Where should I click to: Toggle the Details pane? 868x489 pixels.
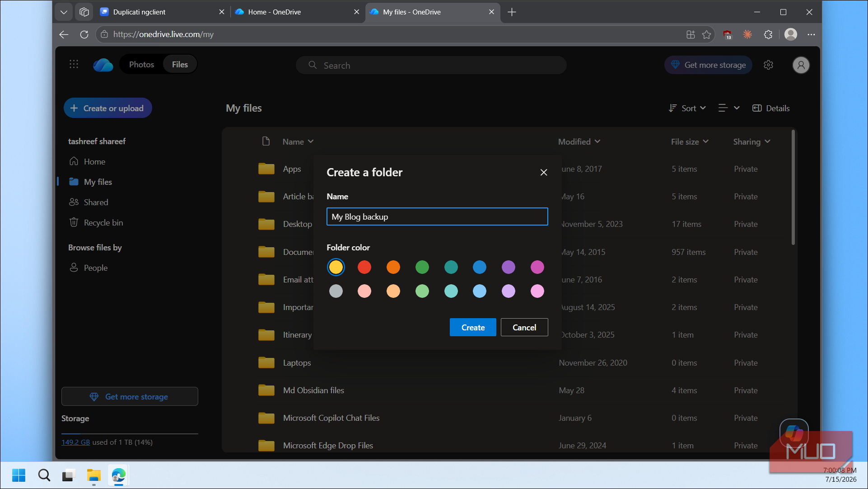coord(771,108)
